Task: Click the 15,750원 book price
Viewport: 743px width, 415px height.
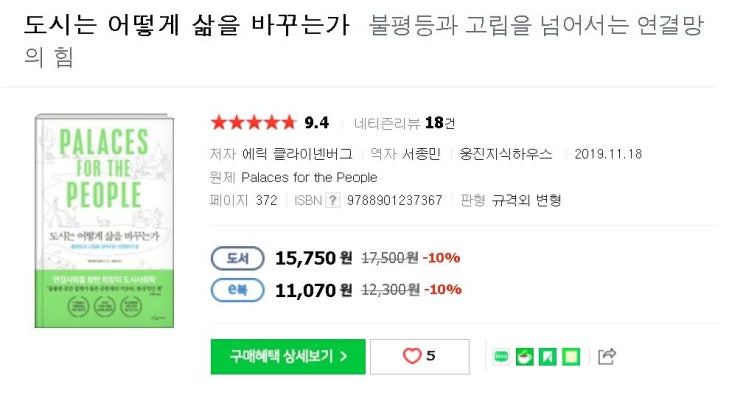Action: coord(313,258)
